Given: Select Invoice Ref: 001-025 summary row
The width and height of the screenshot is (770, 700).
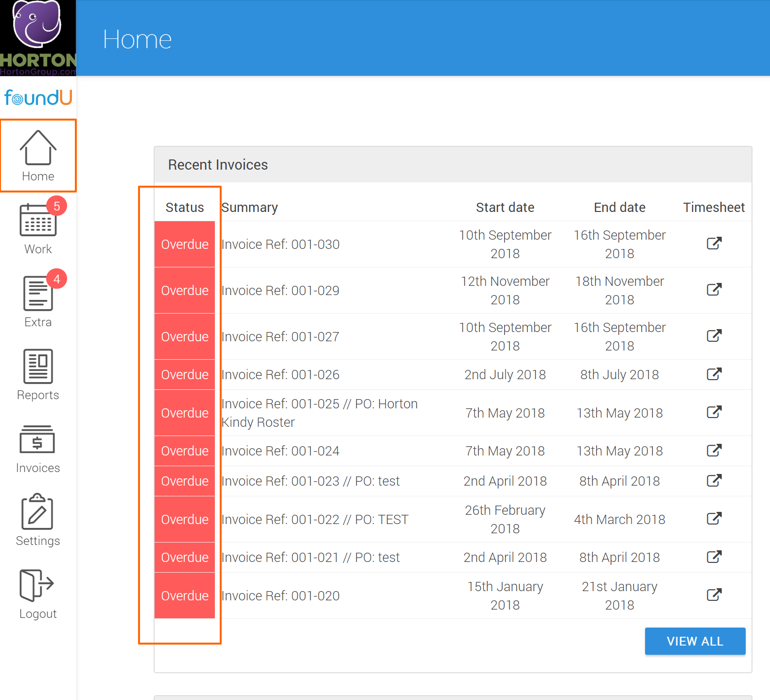Looking at the screenshot, I should (x=319, y=413).
